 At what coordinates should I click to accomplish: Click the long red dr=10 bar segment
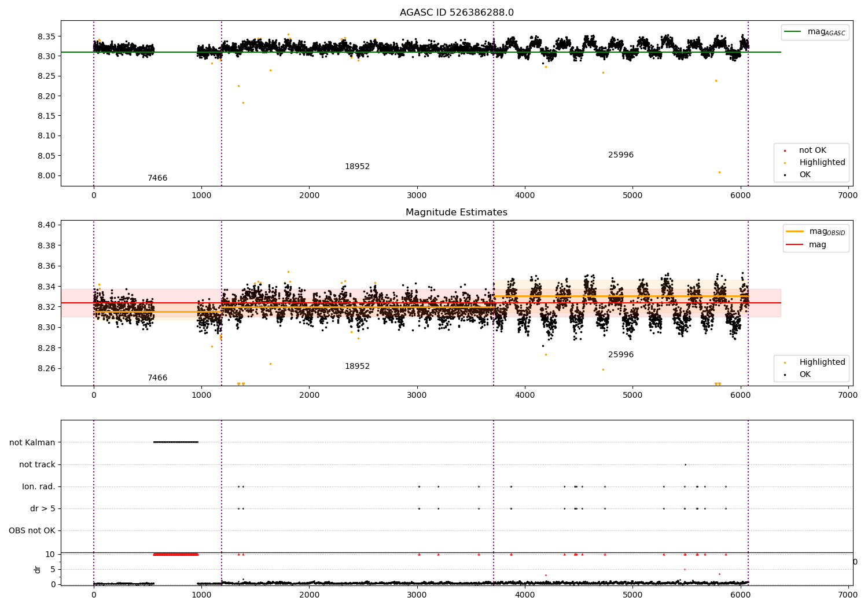tap(176, 555)
